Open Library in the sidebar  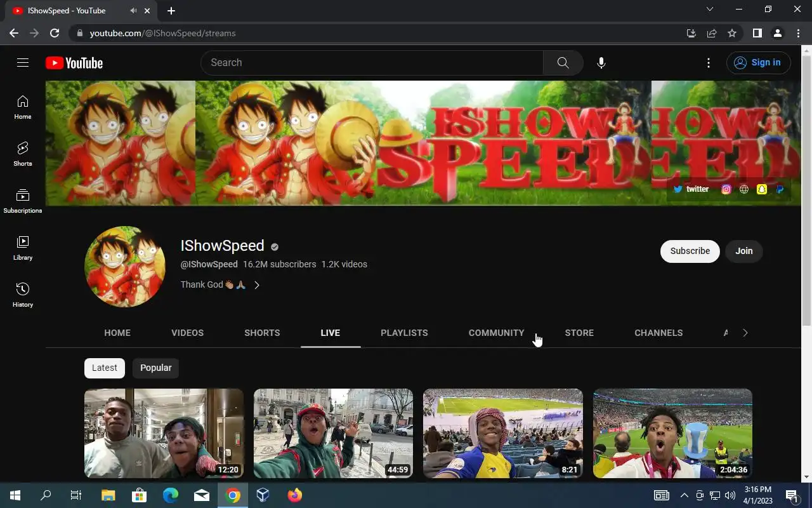[23, 248]
